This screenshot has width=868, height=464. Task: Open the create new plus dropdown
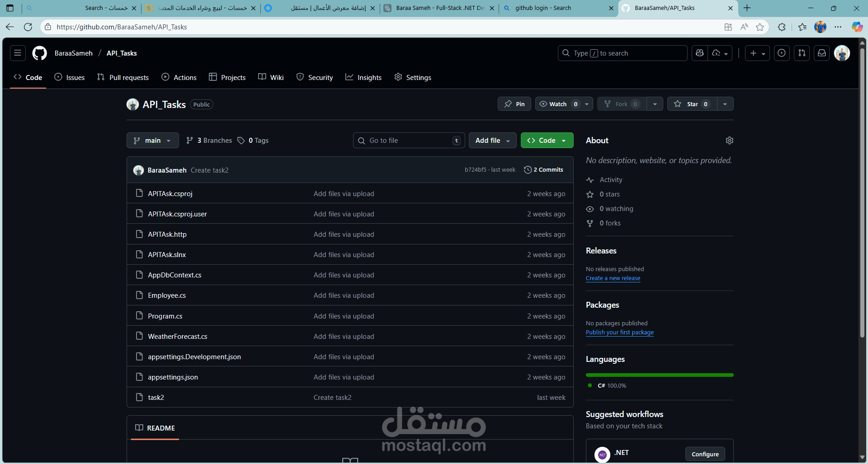757,53
